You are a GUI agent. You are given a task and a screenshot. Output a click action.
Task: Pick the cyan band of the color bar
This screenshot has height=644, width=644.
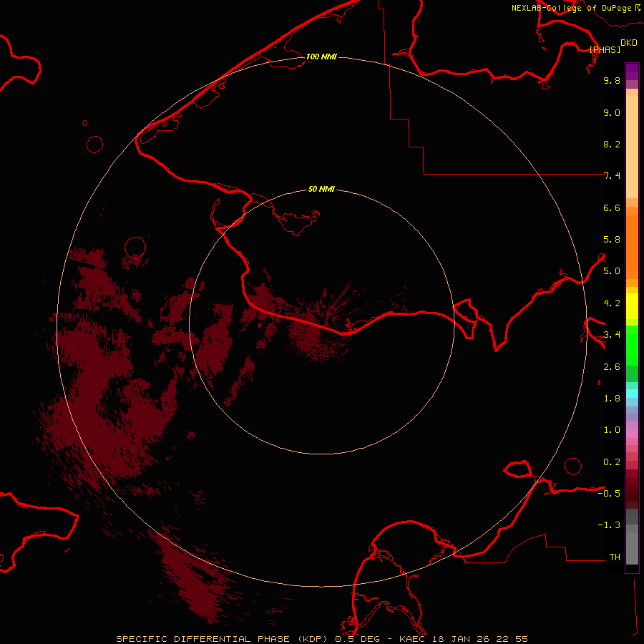(x=632, y=394)
